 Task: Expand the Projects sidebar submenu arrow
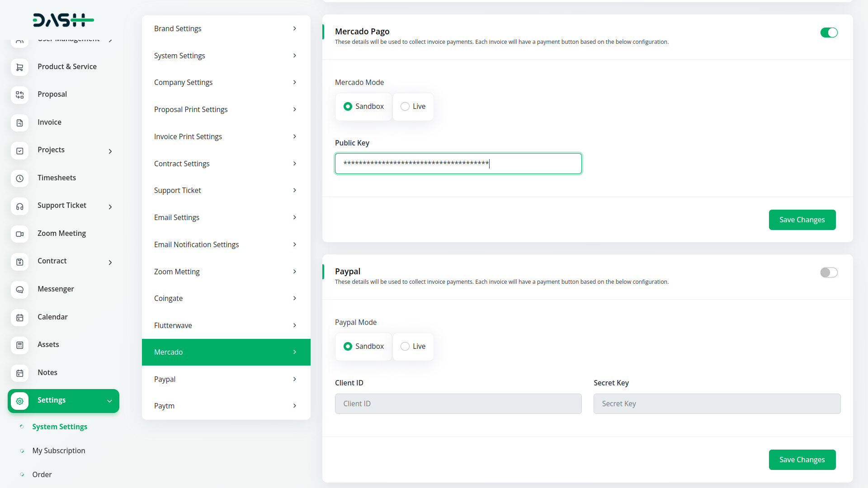pyautogui.click(x=110, y=151)
